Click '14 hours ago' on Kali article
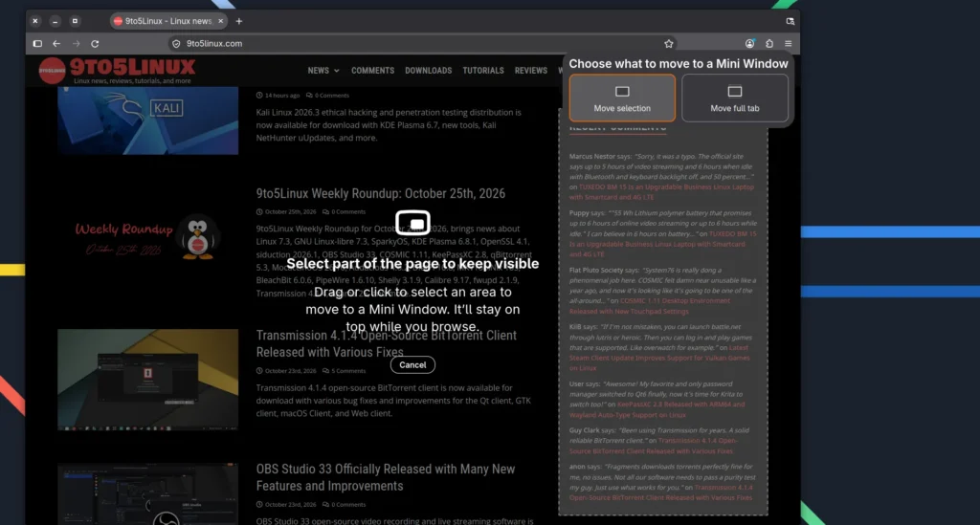 pos(278,96)
